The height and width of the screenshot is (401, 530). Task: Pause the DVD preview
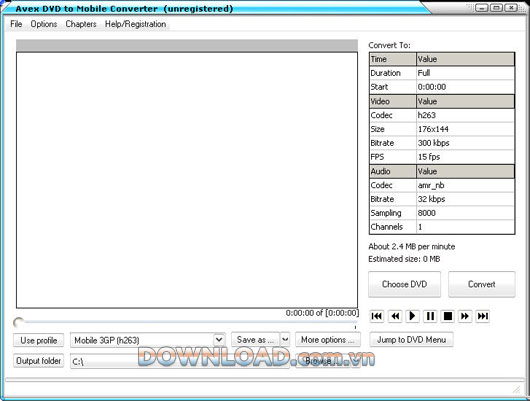click(x=430, y=316)
